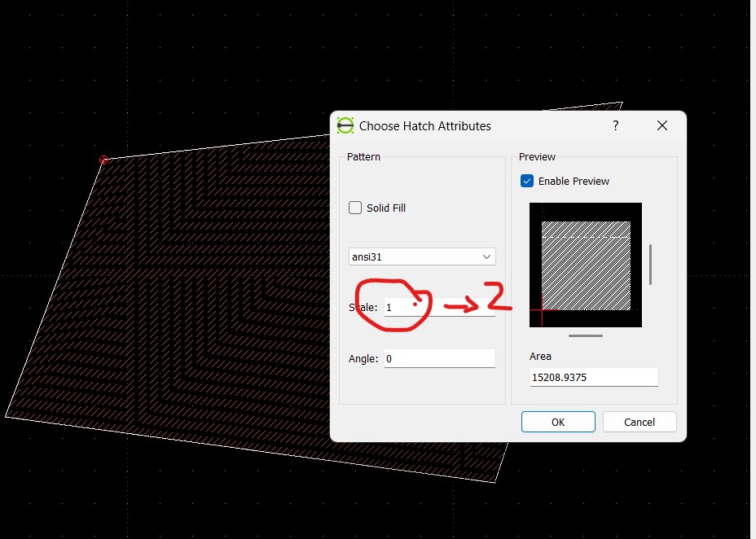This screenshot has width=756, height=539.
Task: Click the question mark help button
Action: 615,126
